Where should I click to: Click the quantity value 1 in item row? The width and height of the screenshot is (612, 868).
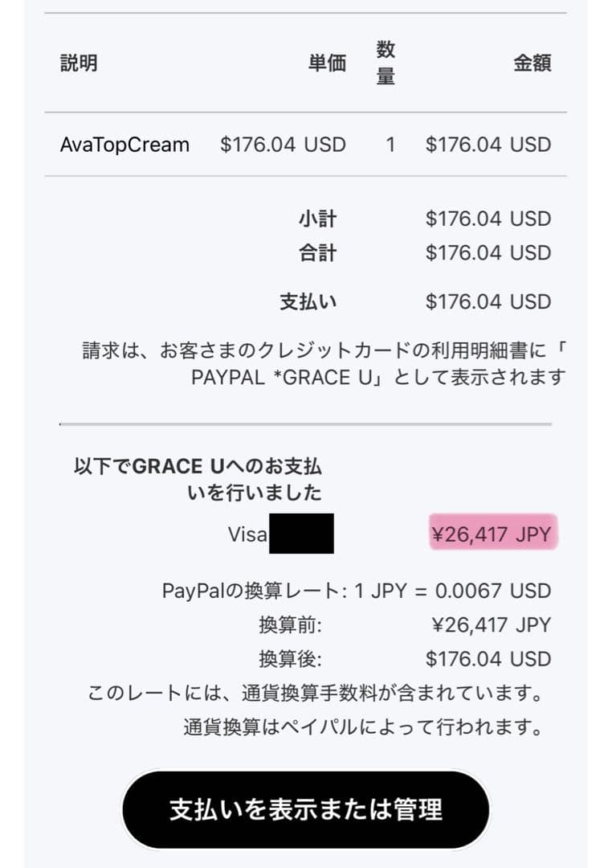pos(390,145)
